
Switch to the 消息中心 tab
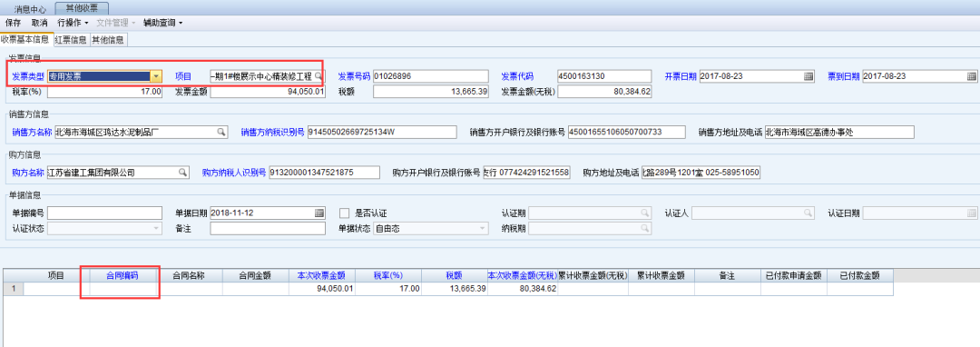point(30,10)
